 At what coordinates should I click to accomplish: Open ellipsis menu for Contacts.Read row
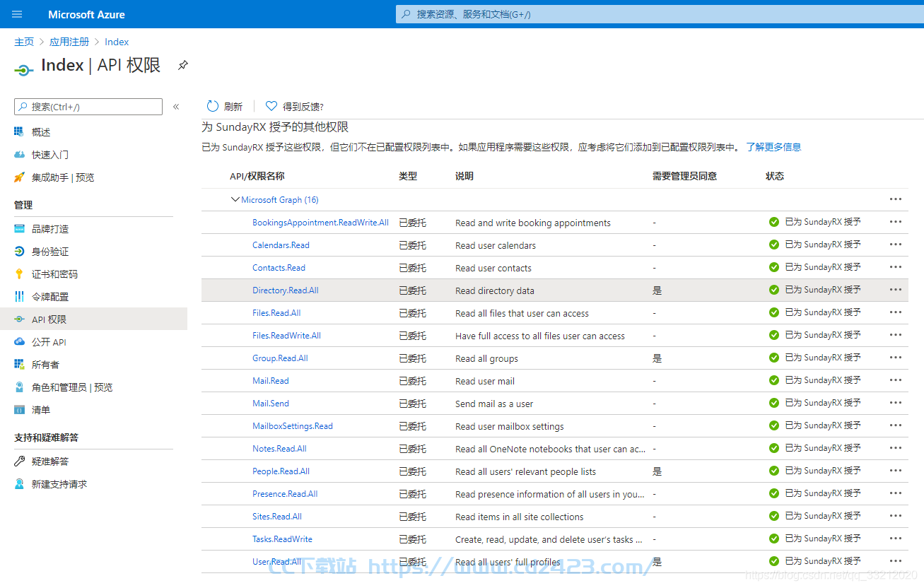pyautogui.click(x=896, y=267)
